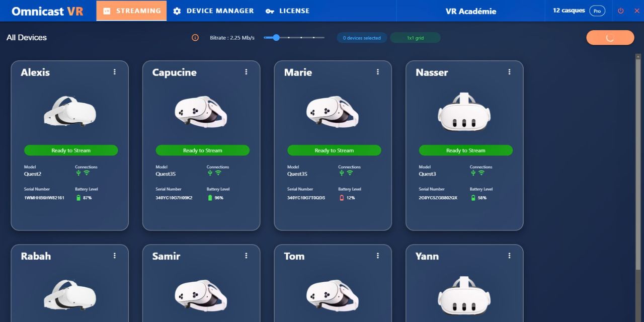Open Capucine's card options menu
This screenshot has width=644, height=322.
tap(246, 71)
